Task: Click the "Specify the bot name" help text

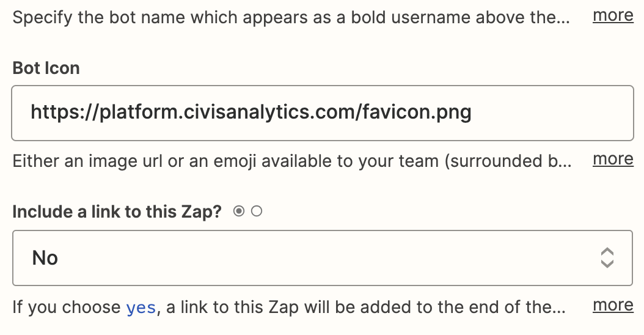Action: pyautogui.click(x=291, y=18)
